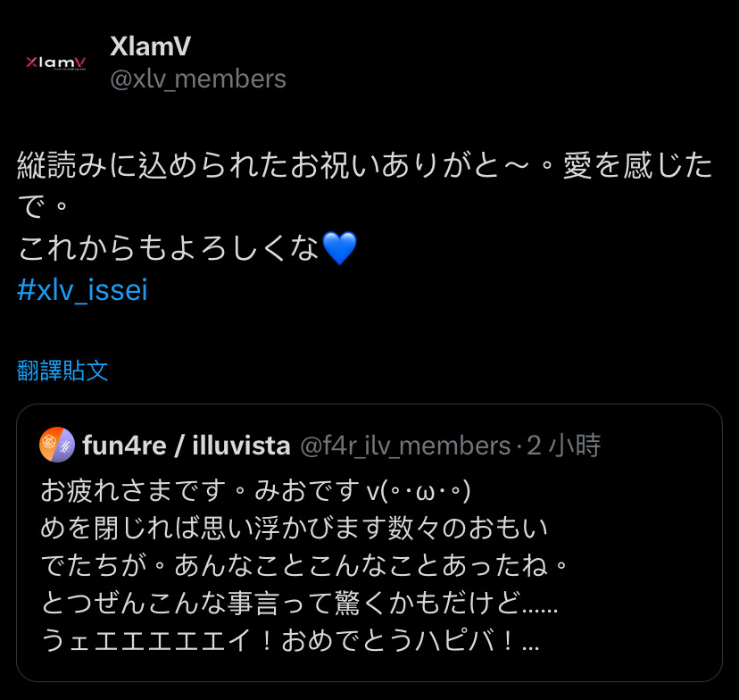Click the XlamV display name
The image size is (739, 700).
(x=150, y=46)
